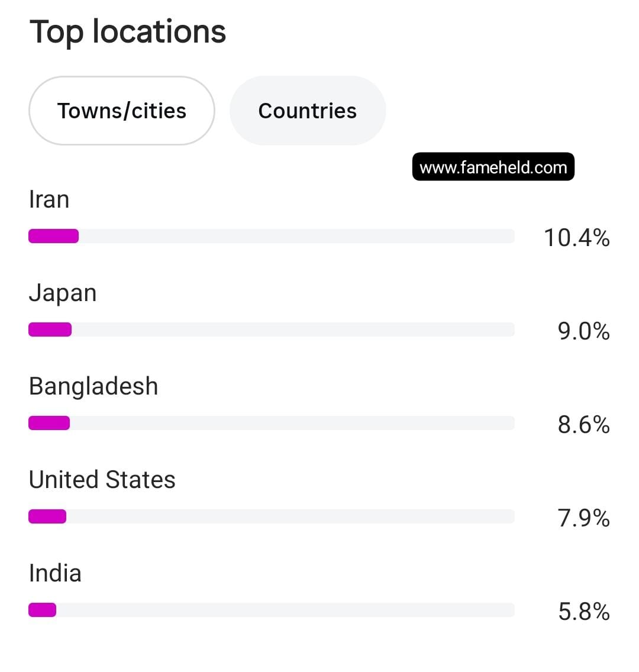
Task: Click the gray track of Iran's bar
Action: 296,236
